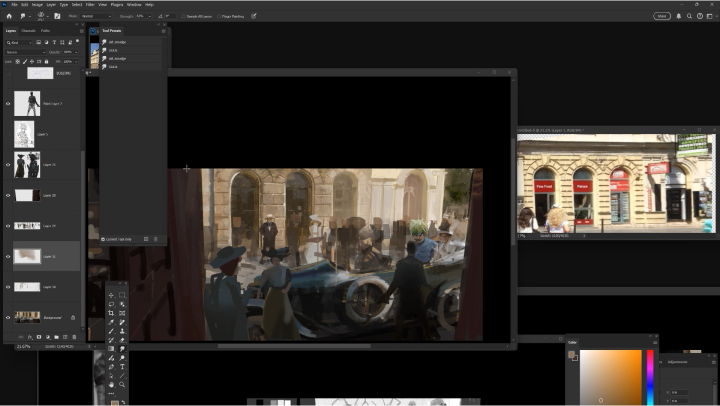The width and height of the screenshot is (720, 406).
Task: Lock all layer attributes padlock icon
Action: [x=46, y=62]
